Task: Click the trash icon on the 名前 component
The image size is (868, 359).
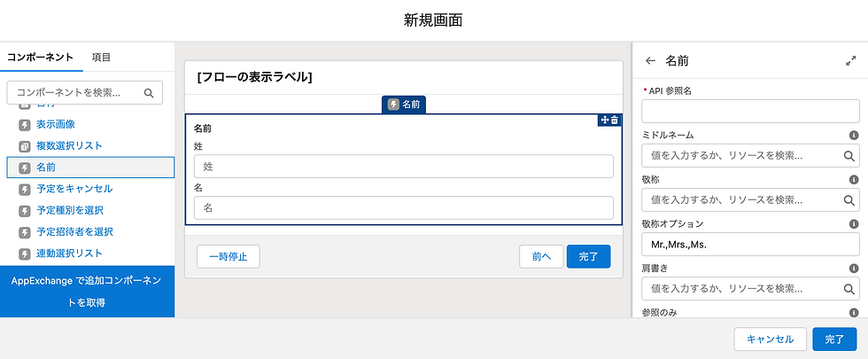Action: 615,120
